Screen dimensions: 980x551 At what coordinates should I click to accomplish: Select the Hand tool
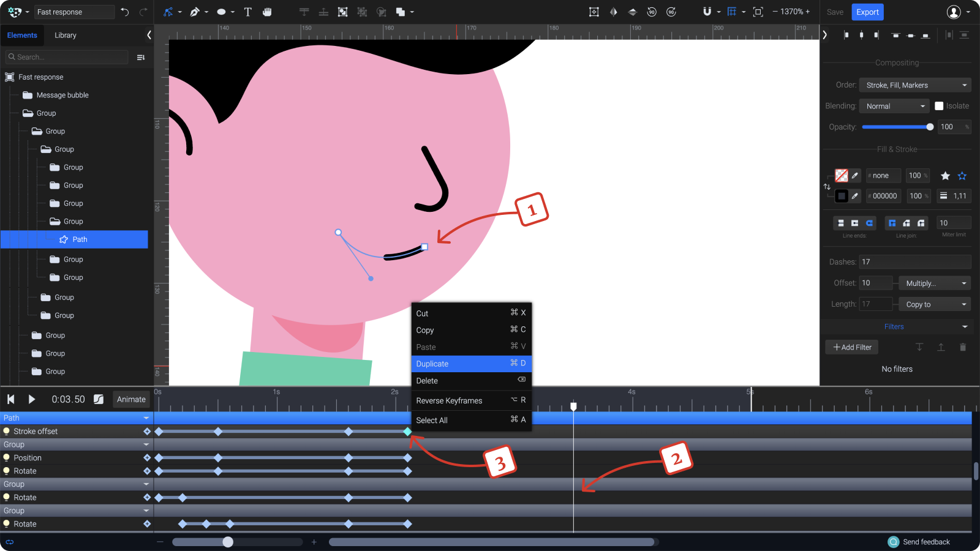268,12
